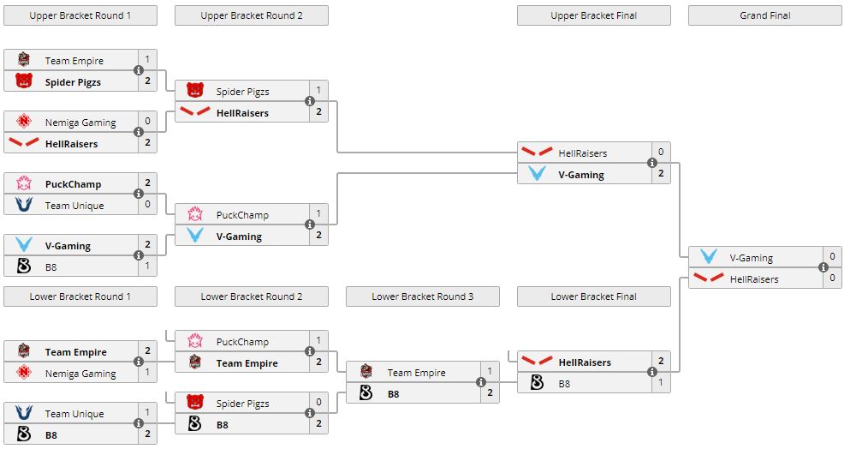This screenshot has height=455, width=868.
Task: Click the Grand Final header
Action: coord(765,15)
